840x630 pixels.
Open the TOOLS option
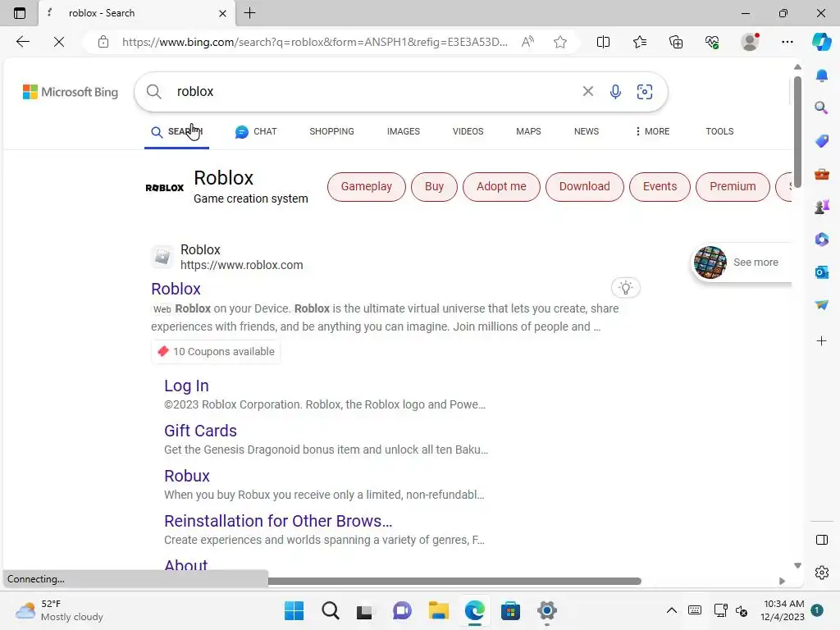pyautogui.click(x=719, y=131)
